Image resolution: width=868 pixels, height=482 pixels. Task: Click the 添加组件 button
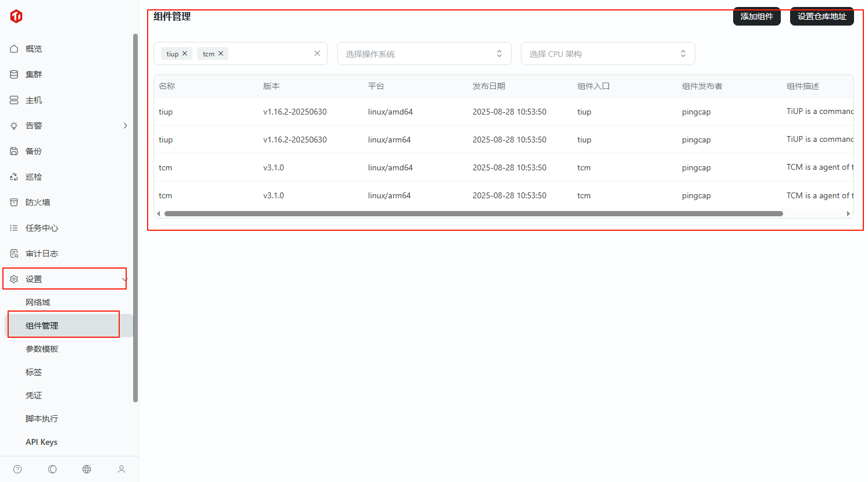tap(757, 16)
